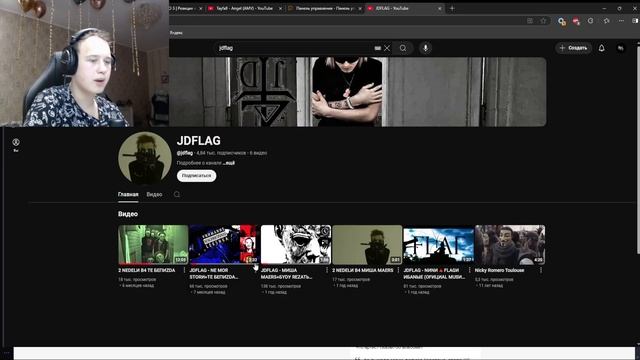The height and width of the screenshot is (360, 640).
Task: Switch to the Панель управления browser tab
Action: point(324,8)
